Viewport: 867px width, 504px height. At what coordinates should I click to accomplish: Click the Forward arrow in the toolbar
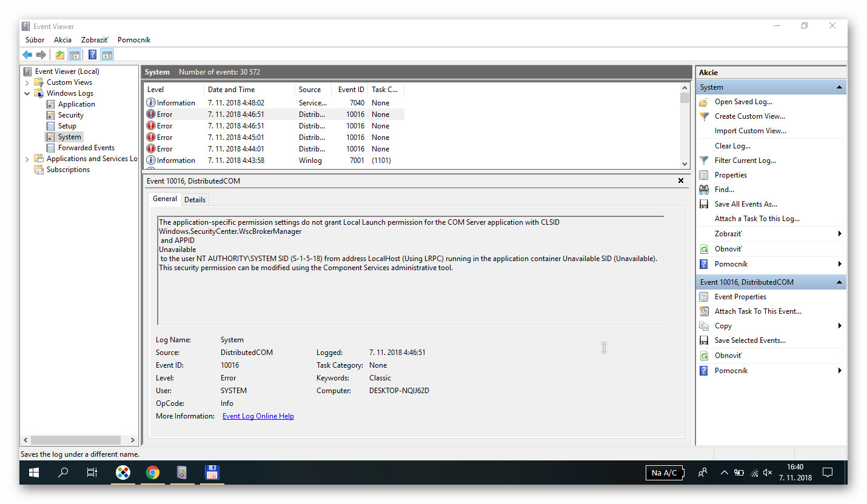click(41, 55)
